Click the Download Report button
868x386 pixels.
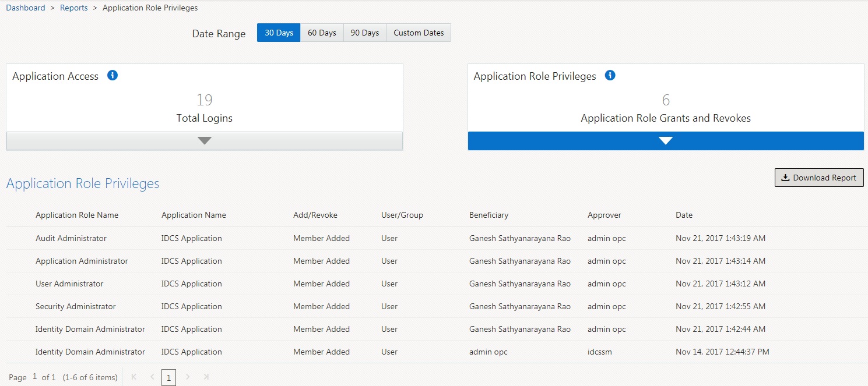click(819, 177)
